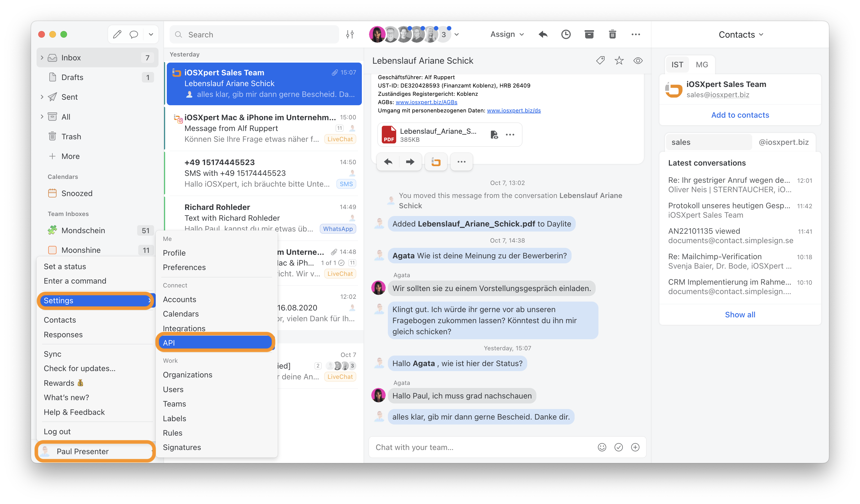Show More mailbox folders

pyautogui.click(x=97, y=156)
